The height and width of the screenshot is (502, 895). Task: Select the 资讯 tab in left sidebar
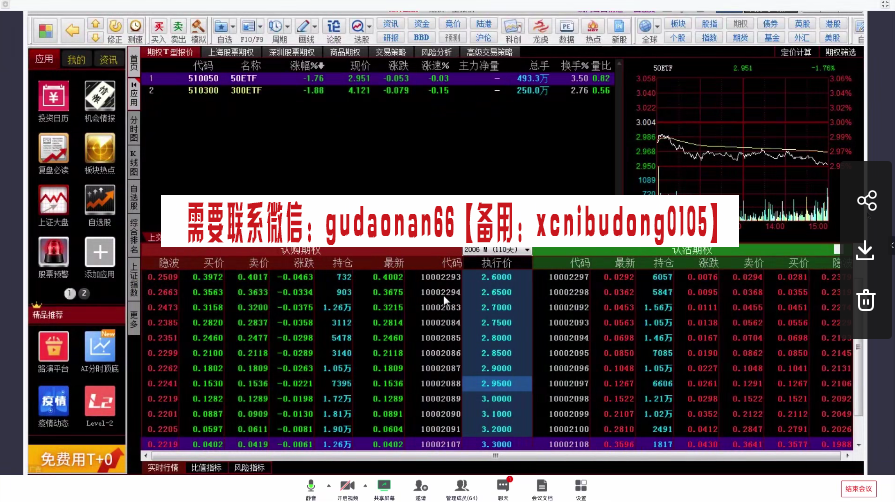click(x=107, y=60)
